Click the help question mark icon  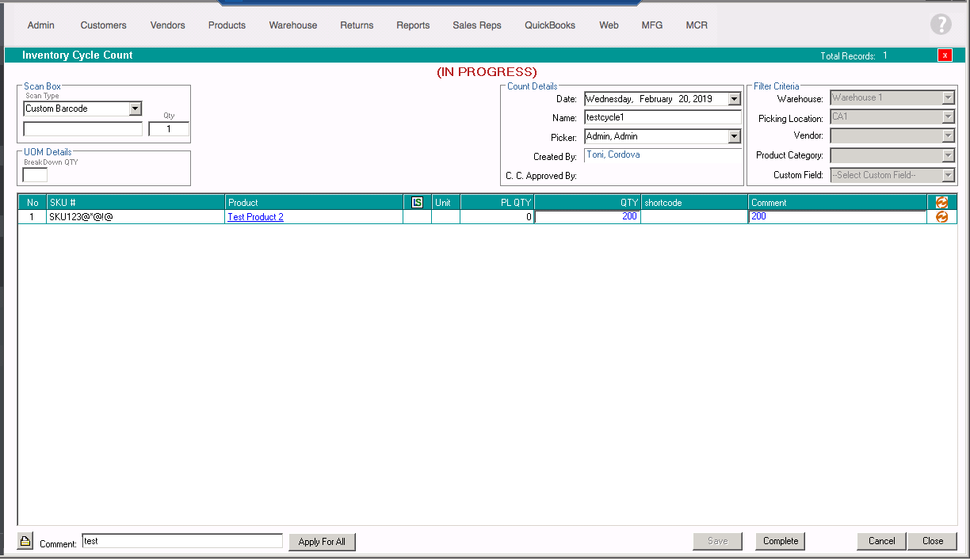[x=940, y=25]
